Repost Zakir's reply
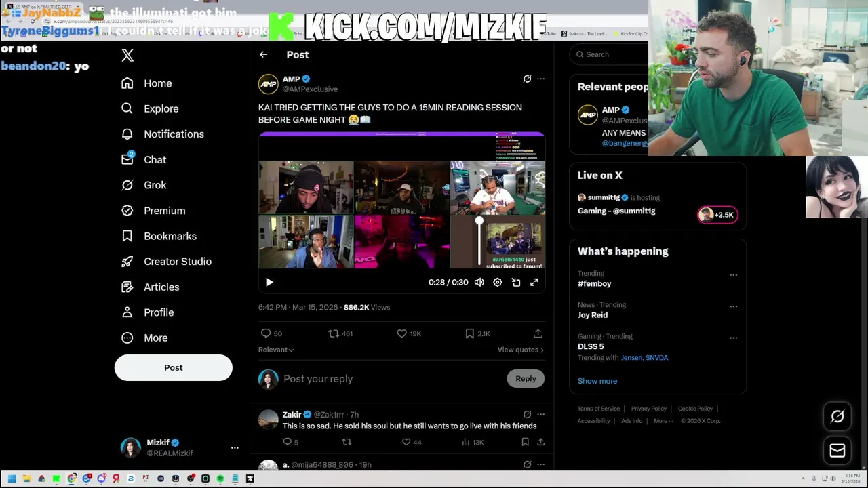 click(347, 442)
